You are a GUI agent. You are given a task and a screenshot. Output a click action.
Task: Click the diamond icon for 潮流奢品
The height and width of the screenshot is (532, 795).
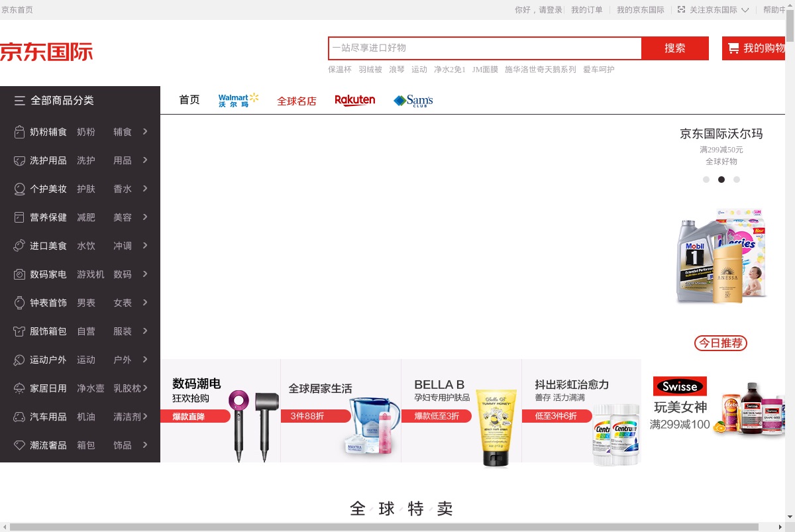(x=20, y=445)
